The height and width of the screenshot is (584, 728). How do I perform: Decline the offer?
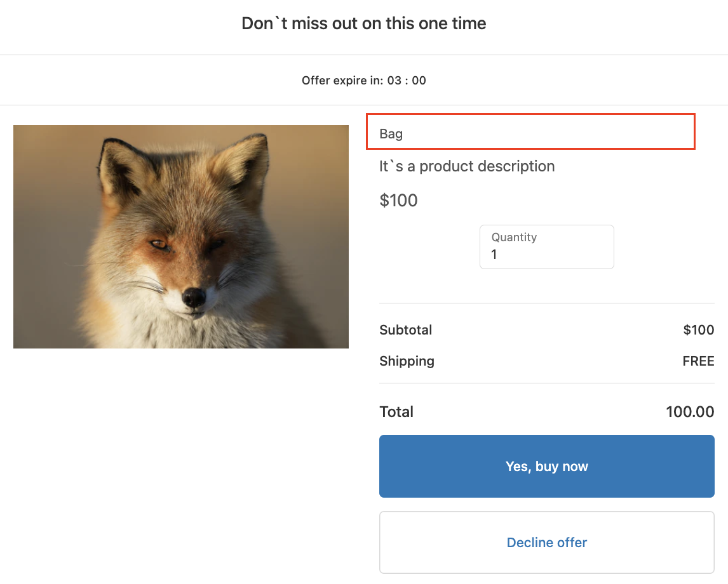[x=546, y=543]
